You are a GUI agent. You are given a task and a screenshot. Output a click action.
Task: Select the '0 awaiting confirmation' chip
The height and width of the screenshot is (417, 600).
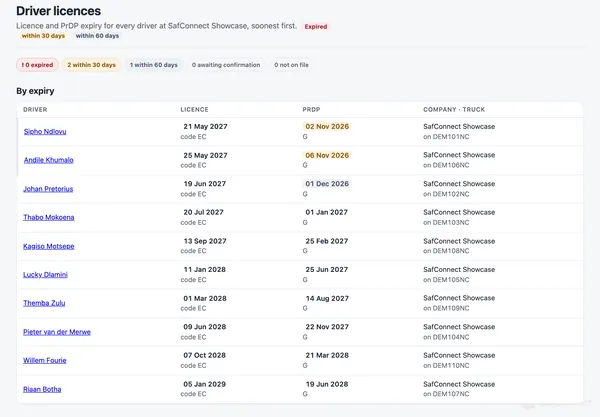point(226,65)
